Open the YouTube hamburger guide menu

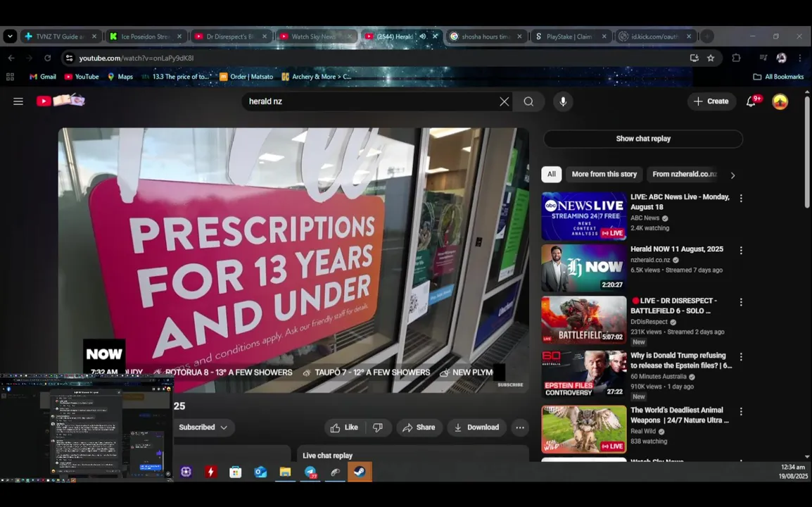tap(18, 101)
